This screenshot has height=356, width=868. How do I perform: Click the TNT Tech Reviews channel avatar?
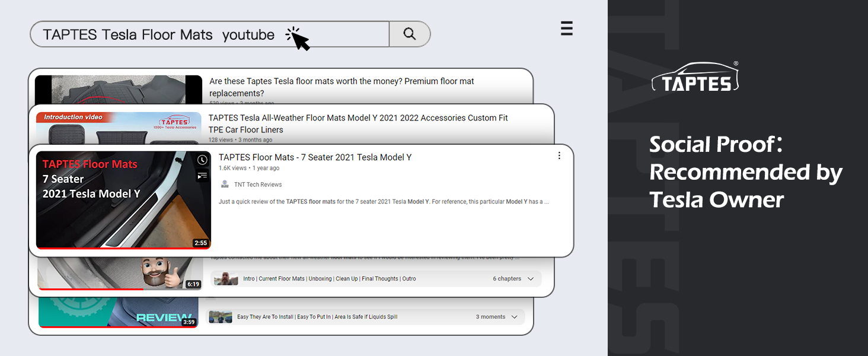225,185
